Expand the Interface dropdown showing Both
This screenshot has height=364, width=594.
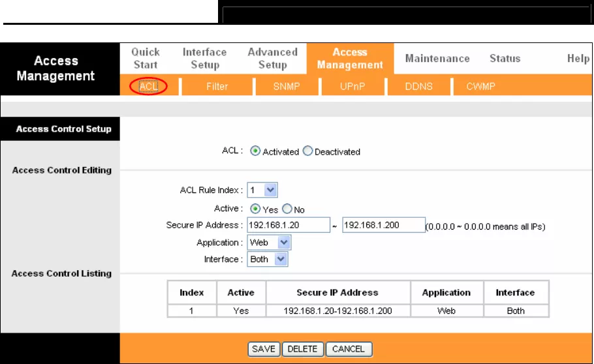click(x=268, y=260)
